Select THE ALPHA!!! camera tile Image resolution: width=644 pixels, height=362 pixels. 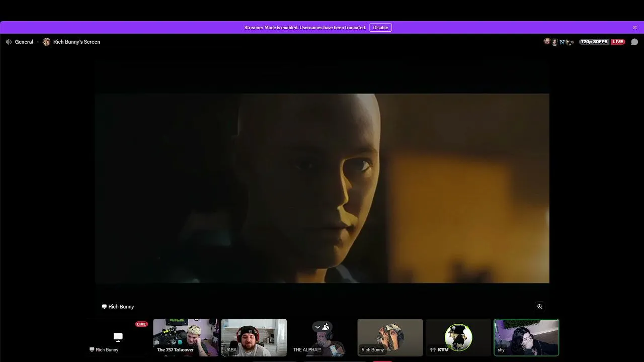pyautogui.click(x=322, y=337)
